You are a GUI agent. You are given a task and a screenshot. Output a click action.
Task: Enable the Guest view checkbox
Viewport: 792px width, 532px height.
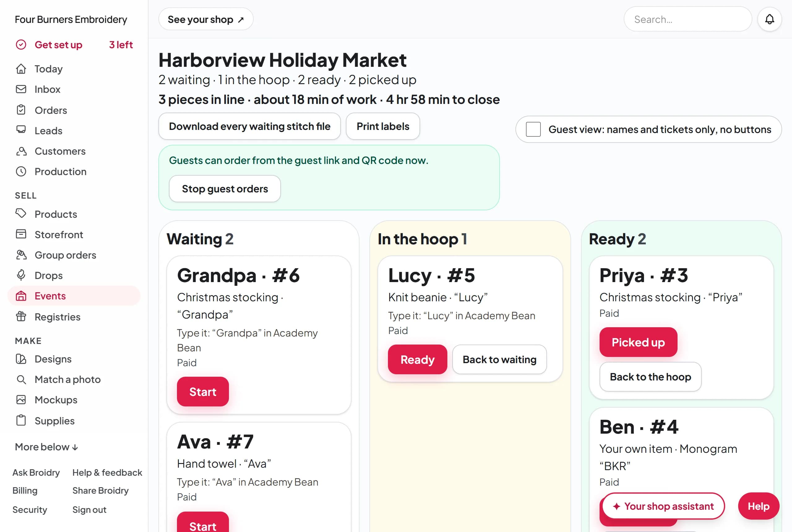pos(533,129)
